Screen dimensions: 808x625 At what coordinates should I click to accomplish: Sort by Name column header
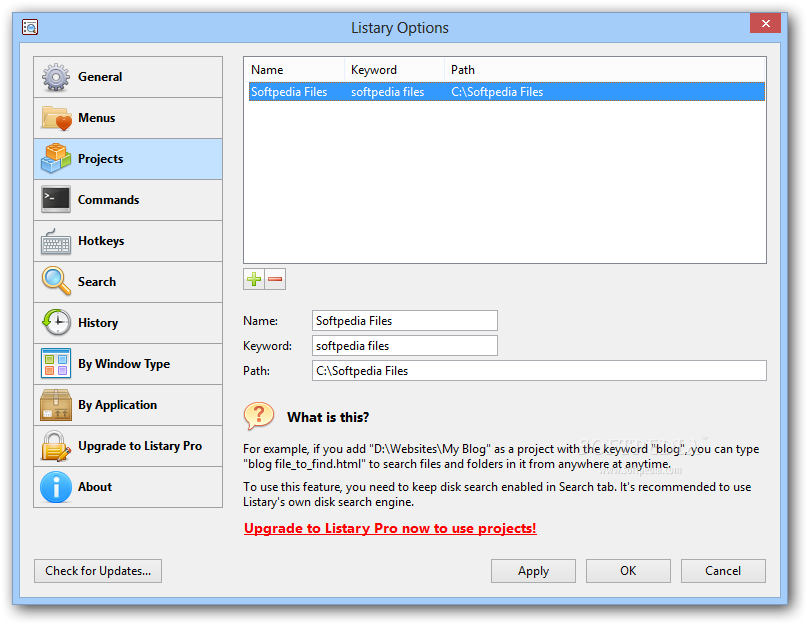296,70
